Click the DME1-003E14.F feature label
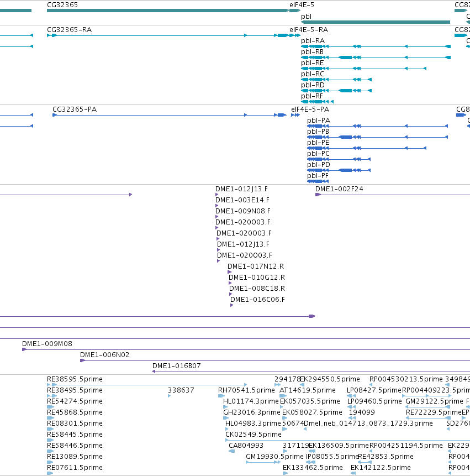This screenshot has width=470, height=476. click(x=242, y=200)
